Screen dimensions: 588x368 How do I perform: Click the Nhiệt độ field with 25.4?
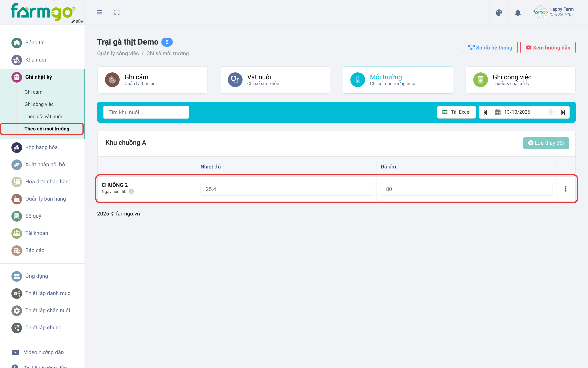point(286,189)
